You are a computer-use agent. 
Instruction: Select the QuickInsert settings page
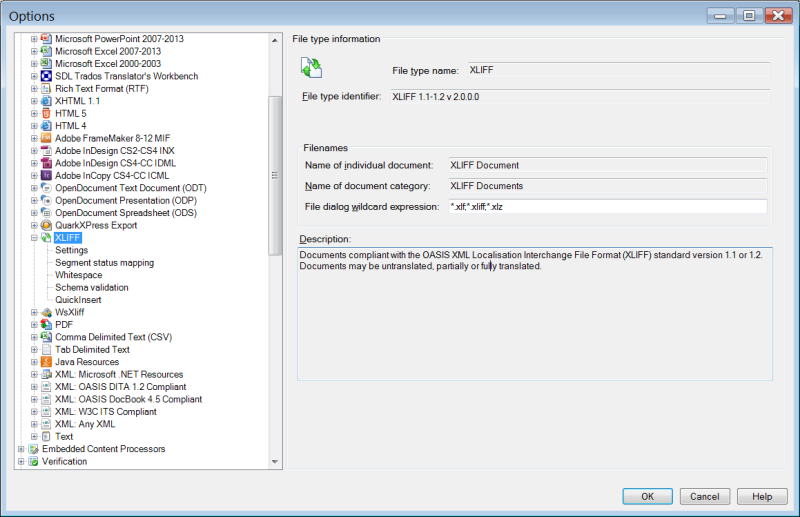click(x=78, y=300)
